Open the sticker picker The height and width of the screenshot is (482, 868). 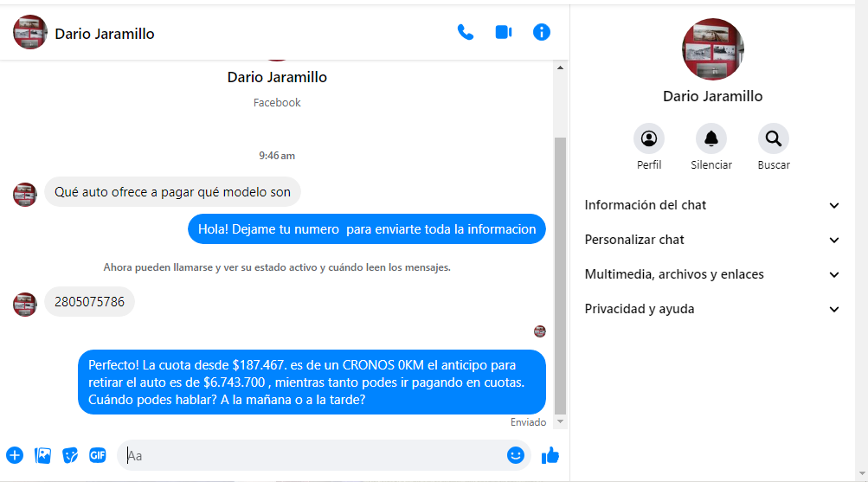[70, 455]
